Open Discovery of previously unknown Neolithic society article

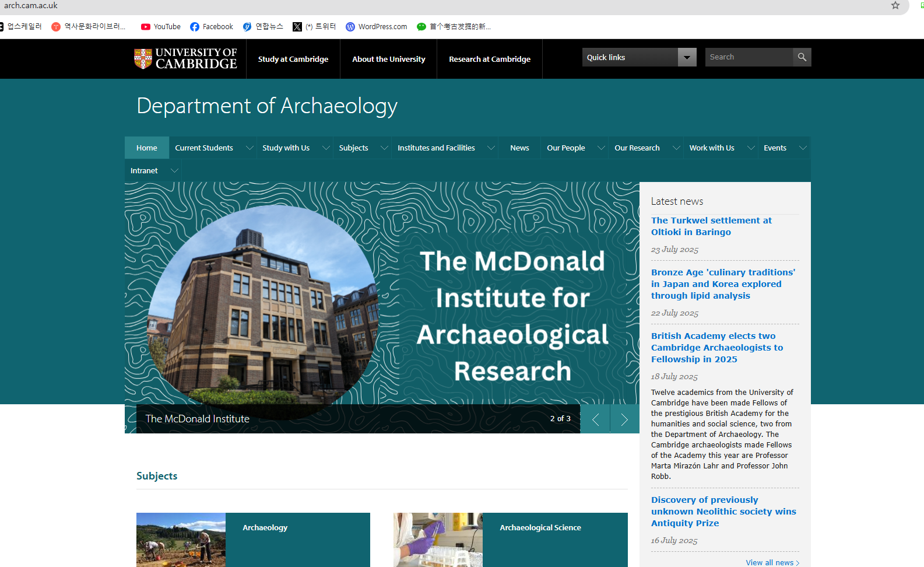tap(723, 512)
